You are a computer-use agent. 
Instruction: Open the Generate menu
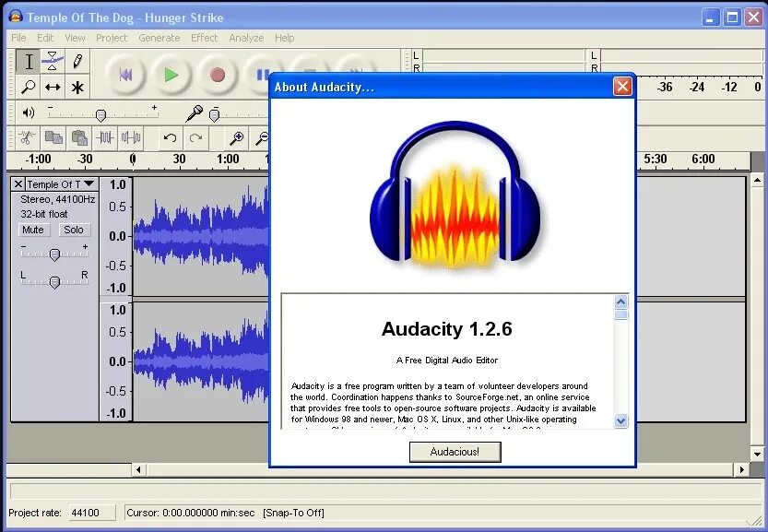pos(160,38)
